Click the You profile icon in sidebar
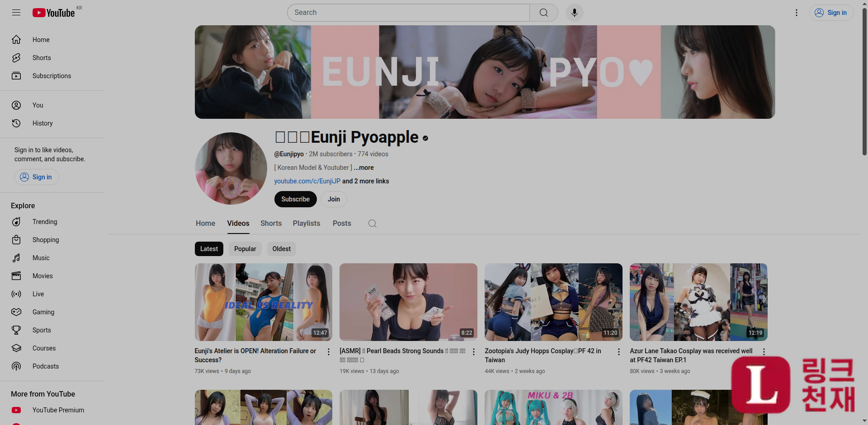Image resolution: width=868 pixels, height=425 pixels. [16, 105]
